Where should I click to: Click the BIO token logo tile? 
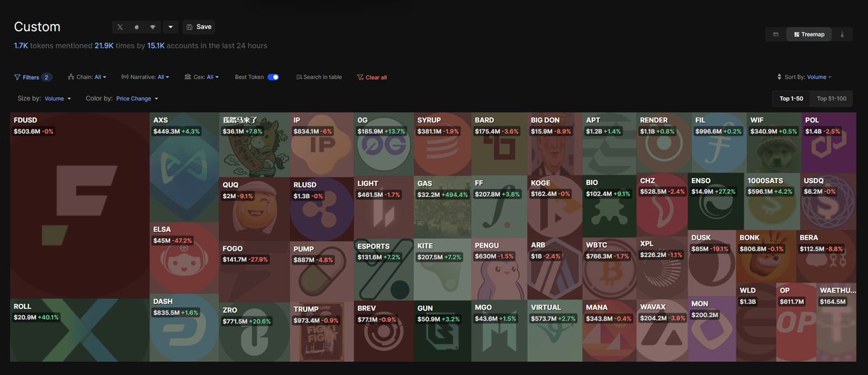[x=609, y=207]
